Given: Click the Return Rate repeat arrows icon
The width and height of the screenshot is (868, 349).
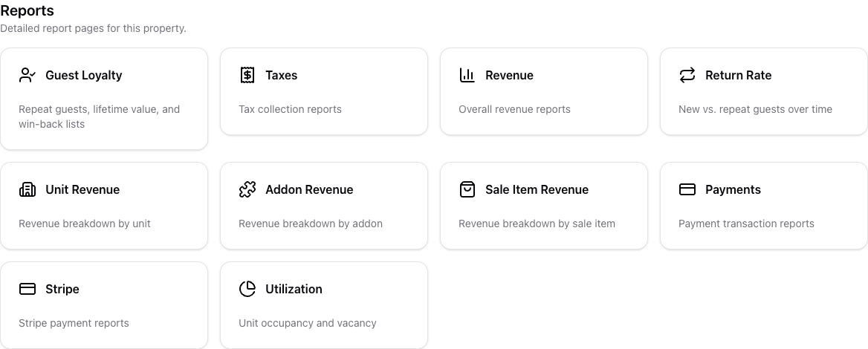Looking at the screenshot, I should click(x=687, y=75).
